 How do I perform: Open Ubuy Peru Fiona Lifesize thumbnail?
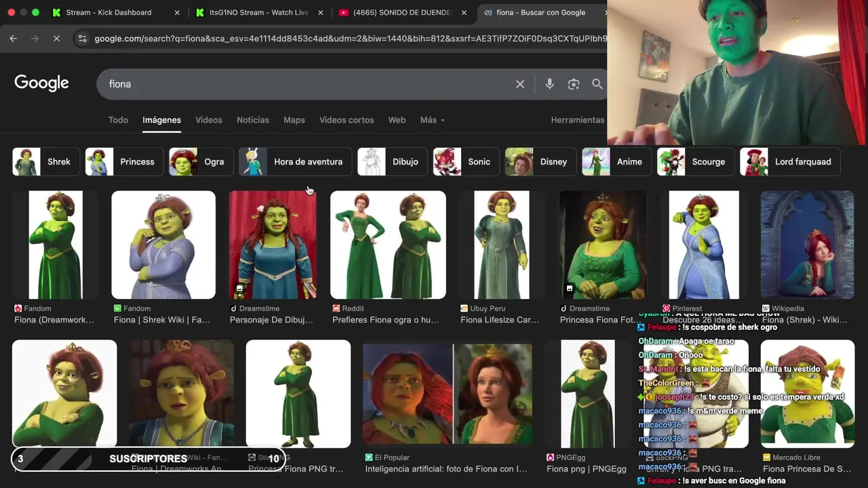[x=502, y=245]
